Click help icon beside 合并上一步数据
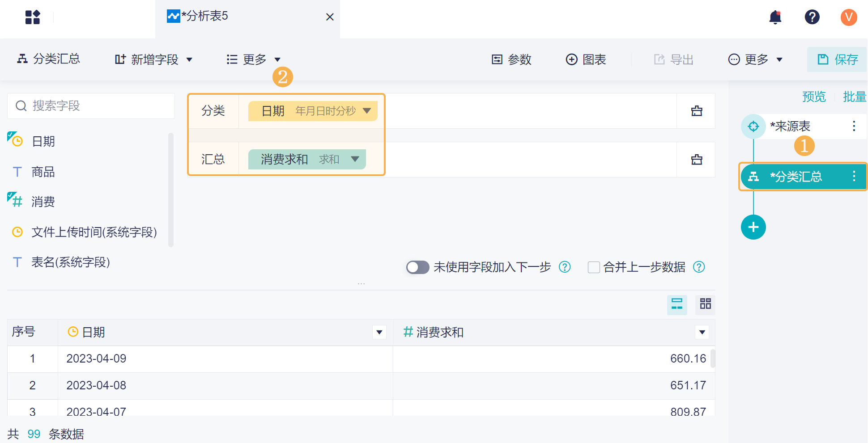 698,267
